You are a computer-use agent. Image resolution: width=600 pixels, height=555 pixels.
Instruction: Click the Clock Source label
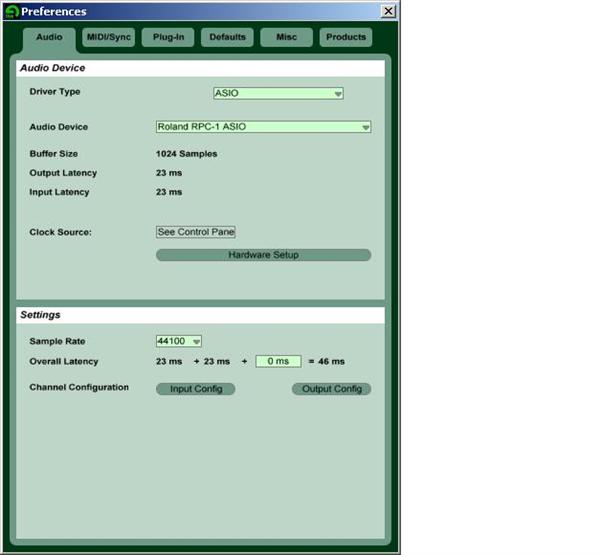tap(60, 232)
